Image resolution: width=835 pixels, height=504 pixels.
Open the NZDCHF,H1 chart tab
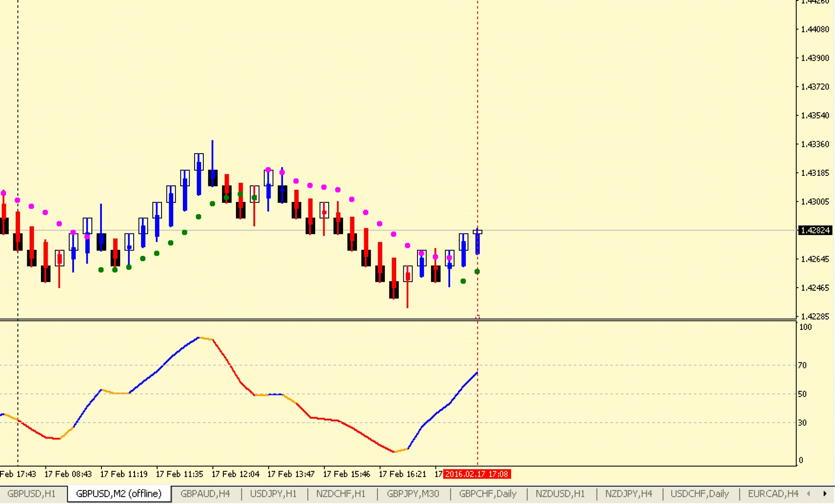coord(341,494)
